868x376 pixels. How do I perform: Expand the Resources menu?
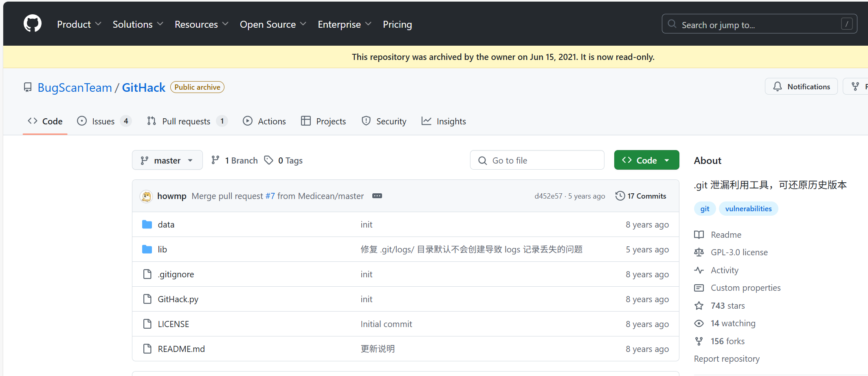tap(202, 24)
